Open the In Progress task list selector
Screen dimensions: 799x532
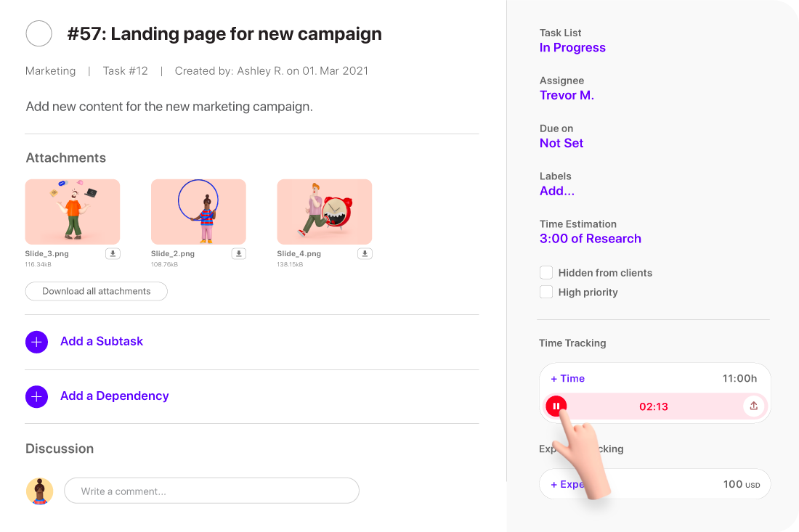572,48
